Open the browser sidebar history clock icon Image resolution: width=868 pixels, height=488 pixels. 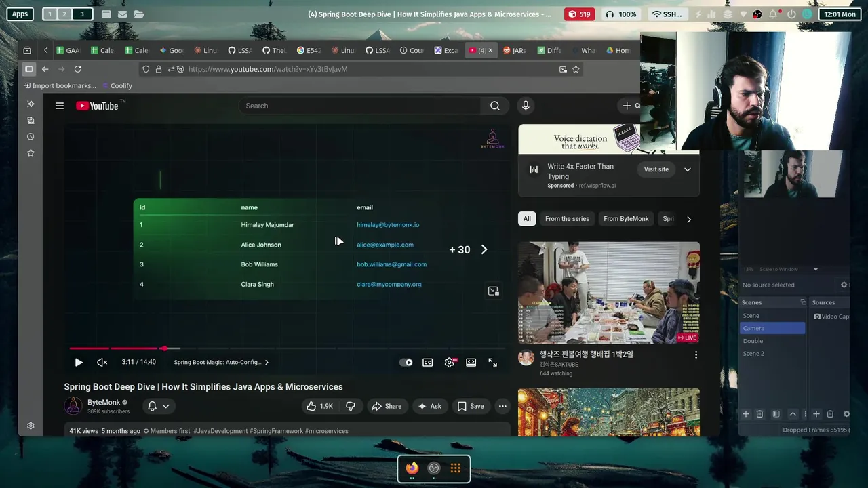pyautogui.click(x=31, y=137)
